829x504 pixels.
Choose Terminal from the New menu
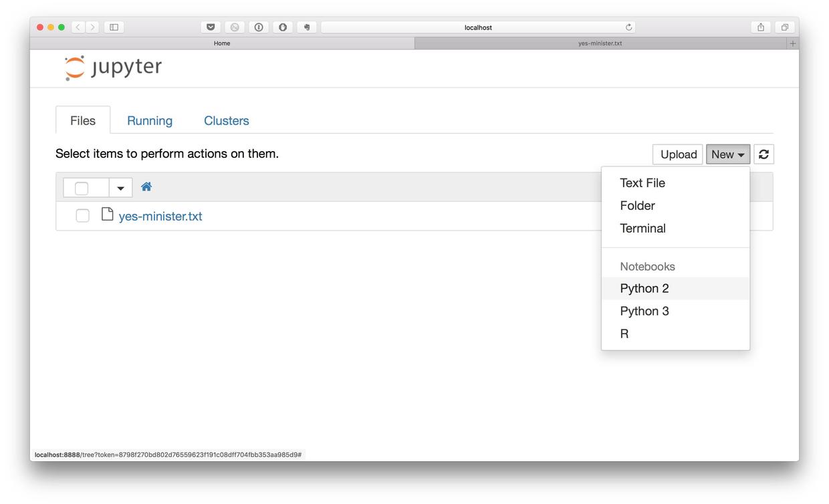pyautogui.click(x=642, y=229)
